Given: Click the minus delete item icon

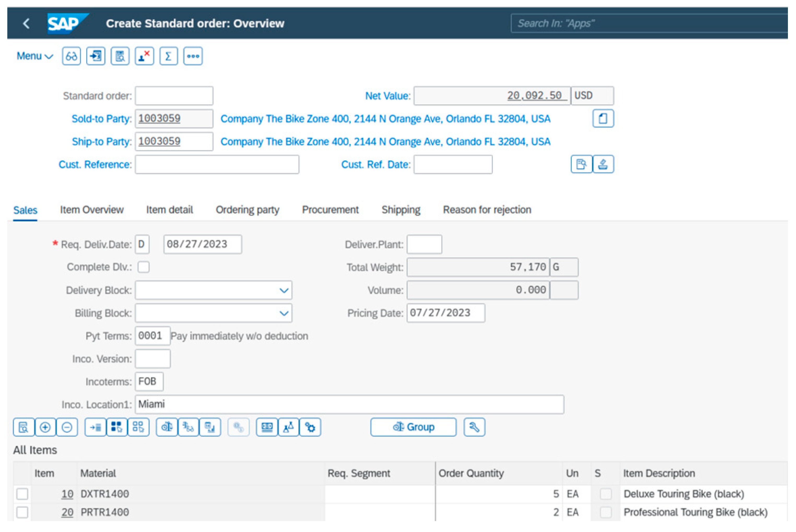Looking at the screenshot, I should [x=67, y=427].
